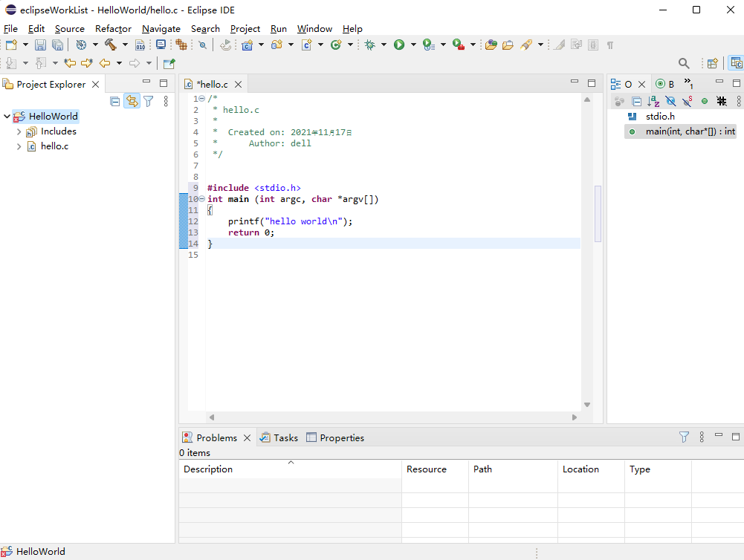Open the Refactor menu
The image size is (744, 560).
(x=113, y=29)
